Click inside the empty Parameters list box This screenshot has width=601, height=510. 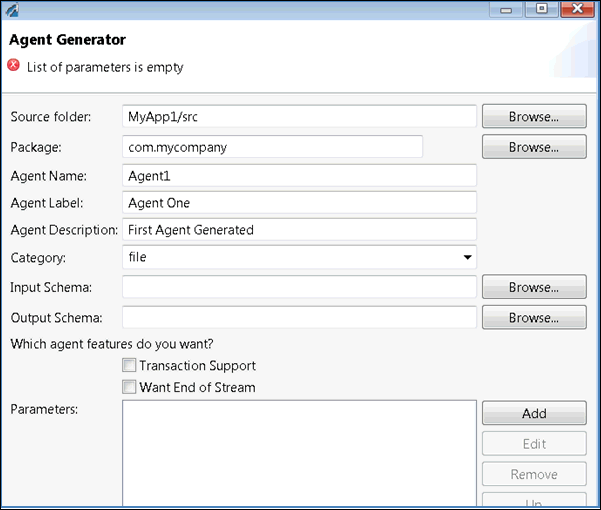pyautogui.click(x=299, y=455)
